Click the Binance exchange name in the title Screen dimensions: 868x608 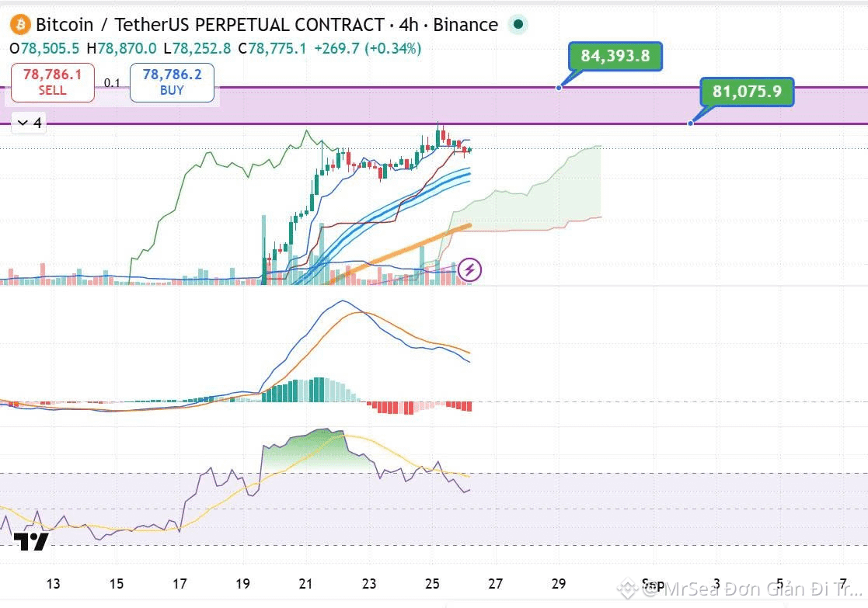(x=465, y=25)
